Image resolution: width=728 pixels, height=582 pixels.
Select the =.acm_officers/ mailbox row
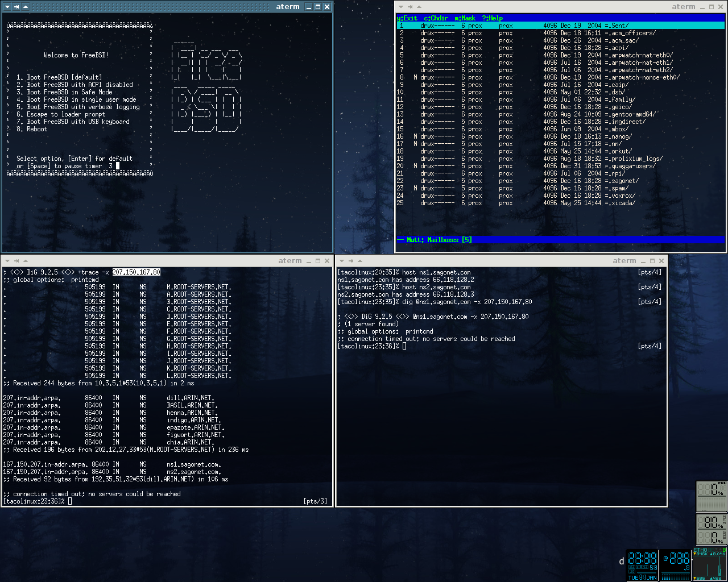click(x=561, y=33)
